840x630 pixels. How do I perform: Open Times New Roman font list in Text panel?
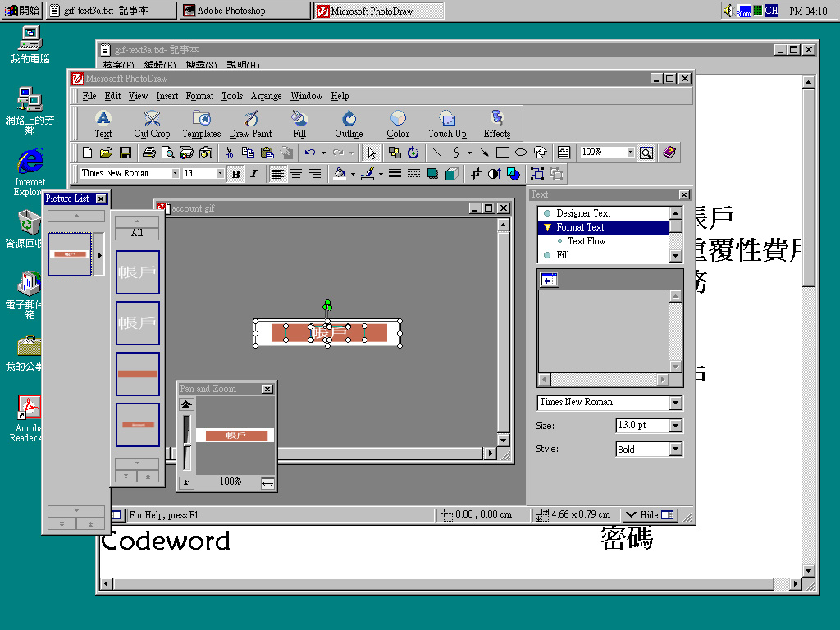pos(676,402)
